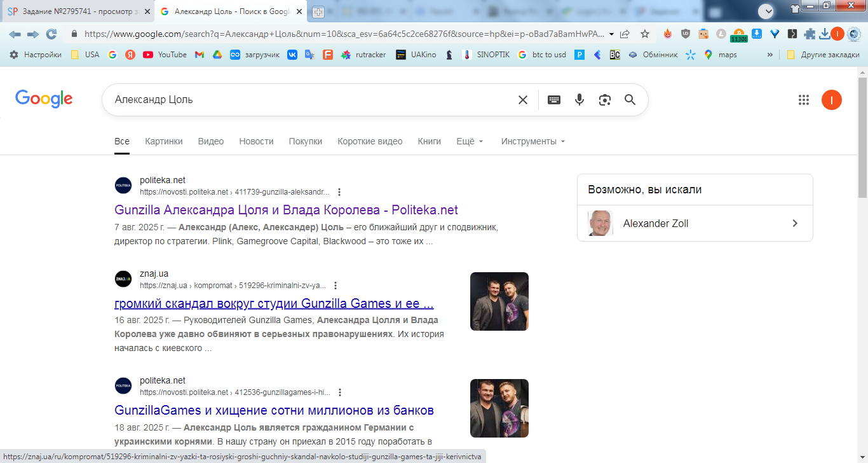Click the Google logo to go home
This screenshot has width=868, height=463.
point(44,99)
